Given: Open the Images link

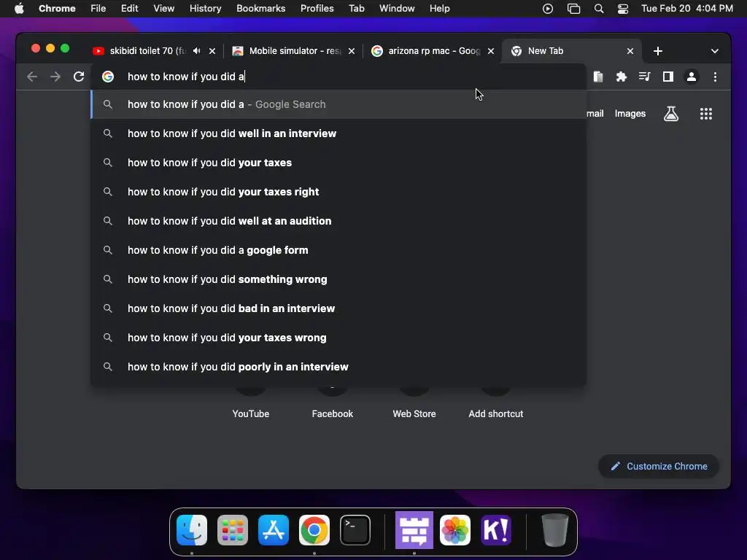Looking at the screenshot, I should 630,113.
